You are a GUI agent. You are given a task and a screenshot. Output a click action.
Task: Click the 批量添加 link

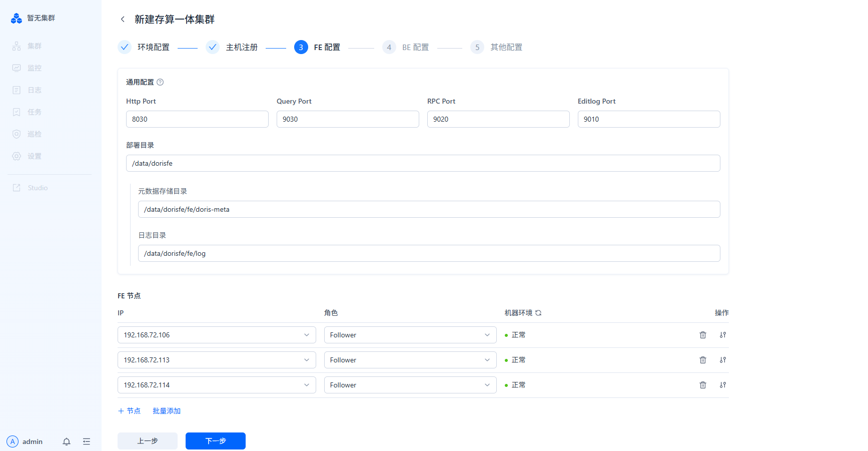coord(167,411)
